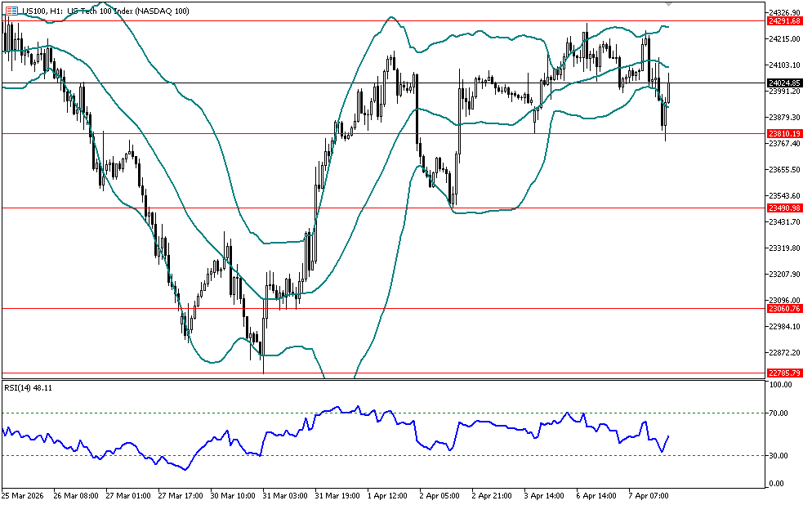Click the 7 Apr 07:00 time label
Screen dimensions: 812x505
click(x=648, y=495)
